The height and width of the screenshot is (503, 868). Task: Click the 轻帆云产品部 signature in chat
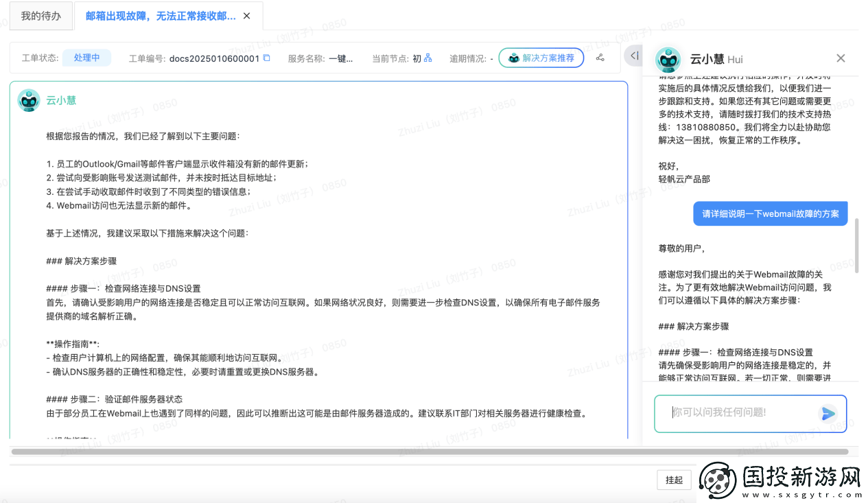tap(684, 179)
